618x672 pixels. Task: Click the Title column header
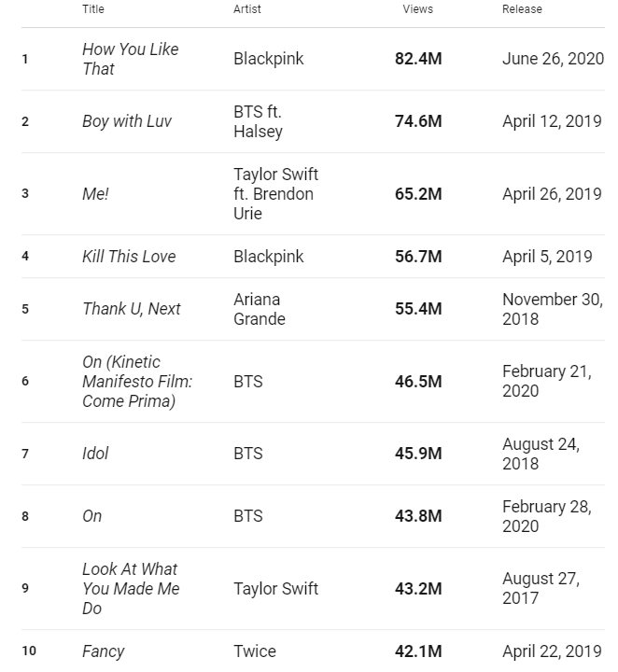[93, 9]
